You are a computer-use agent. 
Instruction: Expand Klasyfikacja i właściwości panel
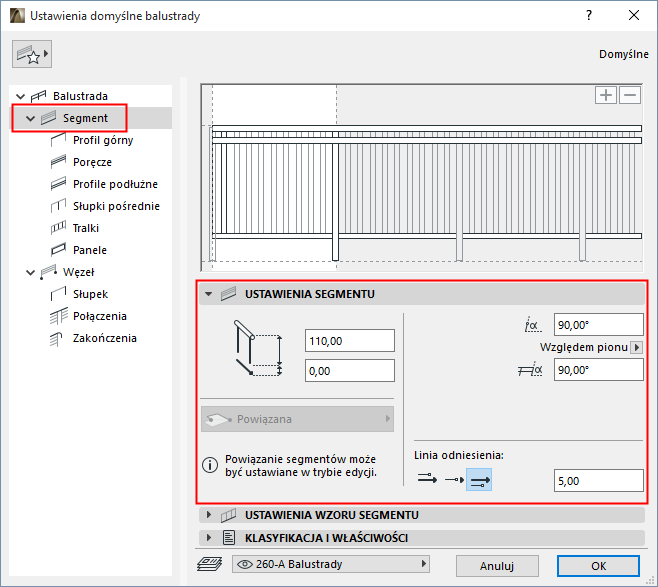209,537
